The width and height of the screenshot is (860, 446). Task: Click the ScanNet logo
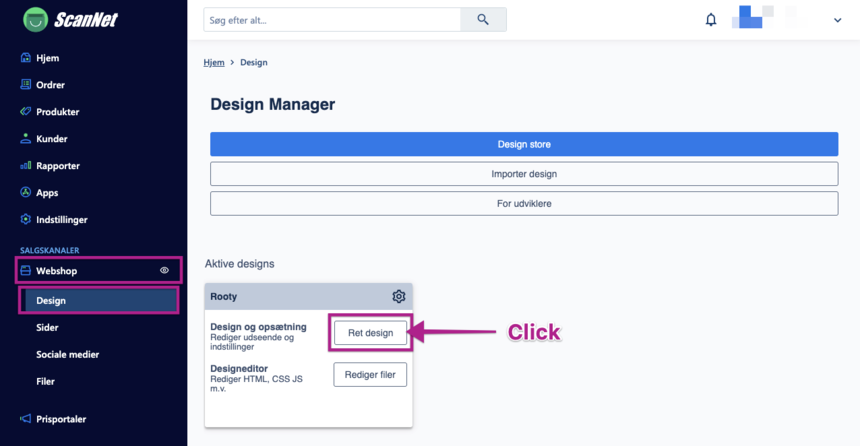click(70, 19)
